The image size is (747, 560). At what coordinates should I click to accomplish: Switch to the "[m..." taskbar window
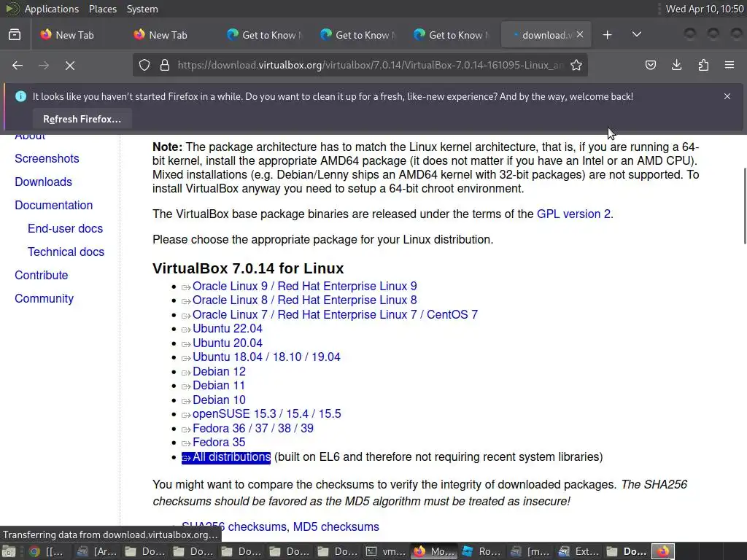tap(530, 551)
